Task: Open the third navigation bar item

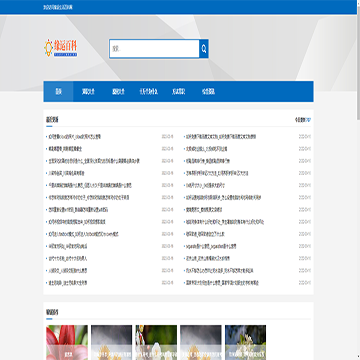Action: (x=118, y=92)
